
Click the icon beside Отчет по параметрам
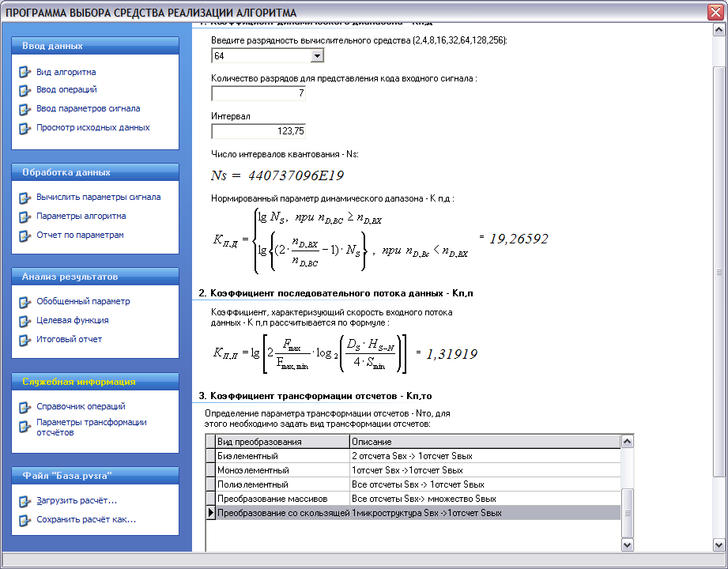tap(25, 236)
